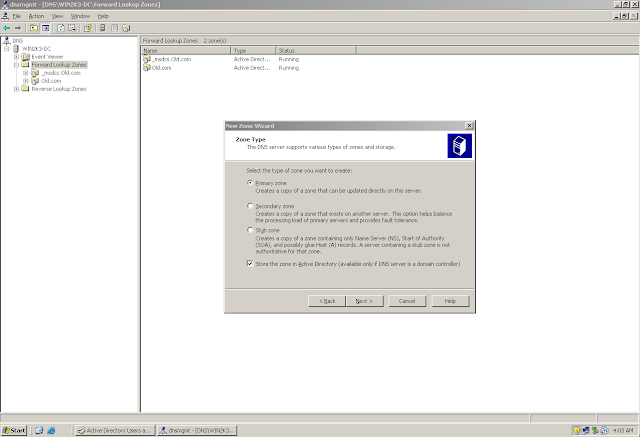Open Internet Explorer from quick launch

[x=51, y=430]
